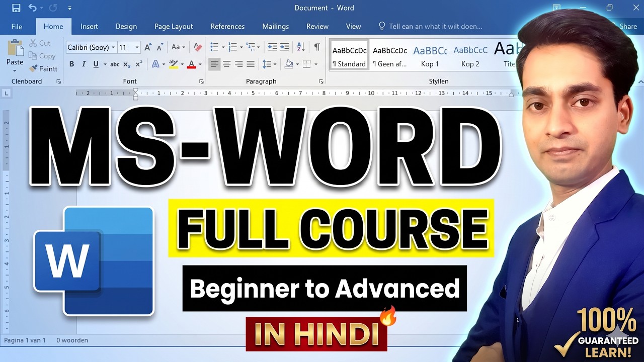Open the font color dropdown arrow

(x=200, y=64)
